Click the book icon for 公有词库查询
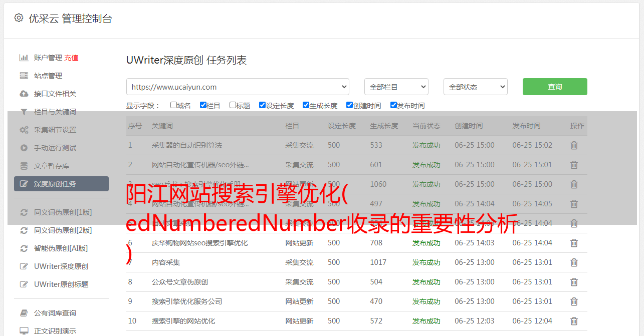This screenshot has width=644, height=336. [x=24, y=313]
